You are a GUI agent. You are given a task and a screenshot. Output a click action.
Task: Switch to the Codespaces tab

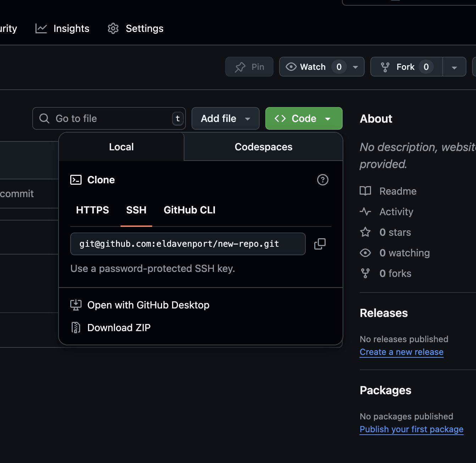click(263, 147)
